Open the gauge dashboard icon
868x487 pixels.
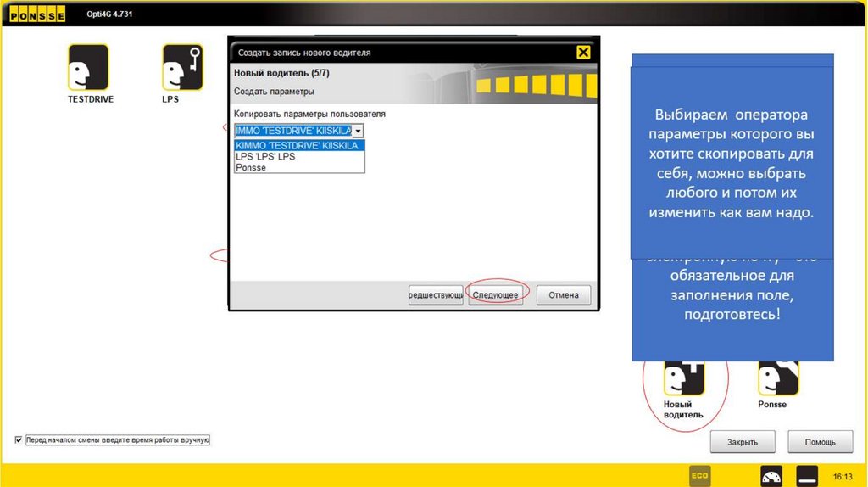(x=771, y=476)
